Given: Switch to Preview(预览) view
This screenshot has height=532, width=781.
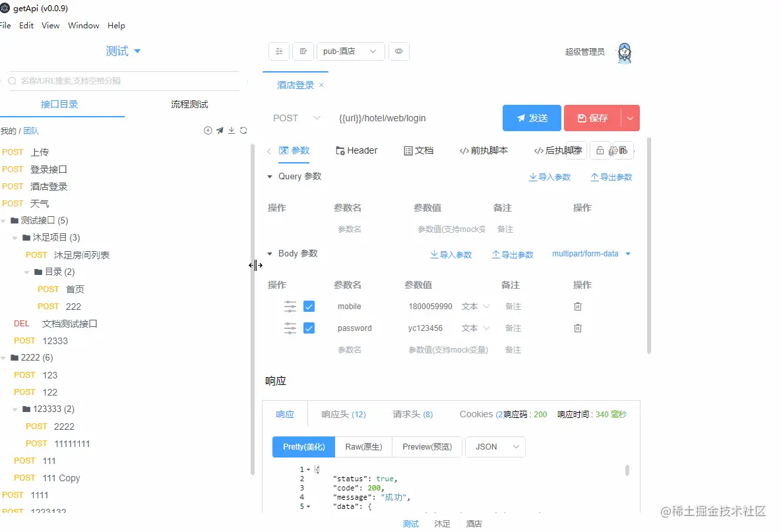Looking at the screenshot, I should point(427,447).
